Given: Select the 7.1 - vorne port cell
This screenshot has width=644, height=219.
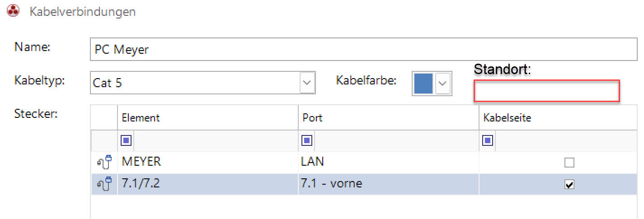Looking at the screenshot, I should [389, 184].
